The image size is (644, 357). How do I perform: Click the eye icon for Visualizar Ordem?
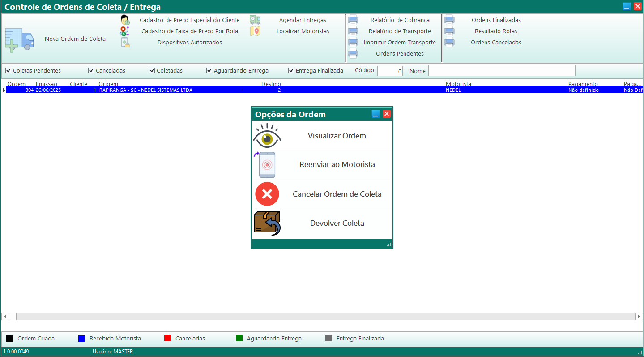pos(267,136)
